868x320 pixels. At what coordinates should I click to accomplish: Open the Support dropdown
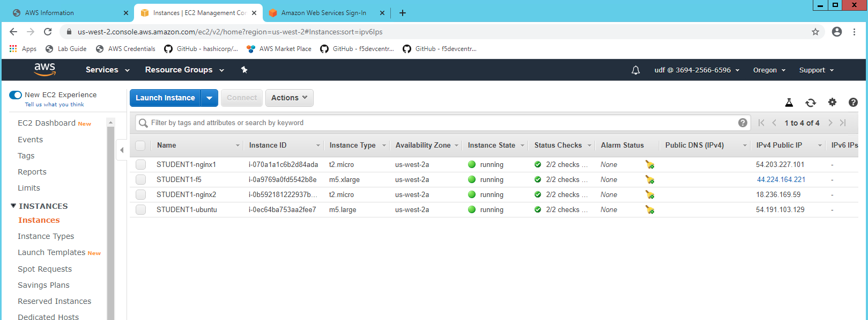coord(817,70)
